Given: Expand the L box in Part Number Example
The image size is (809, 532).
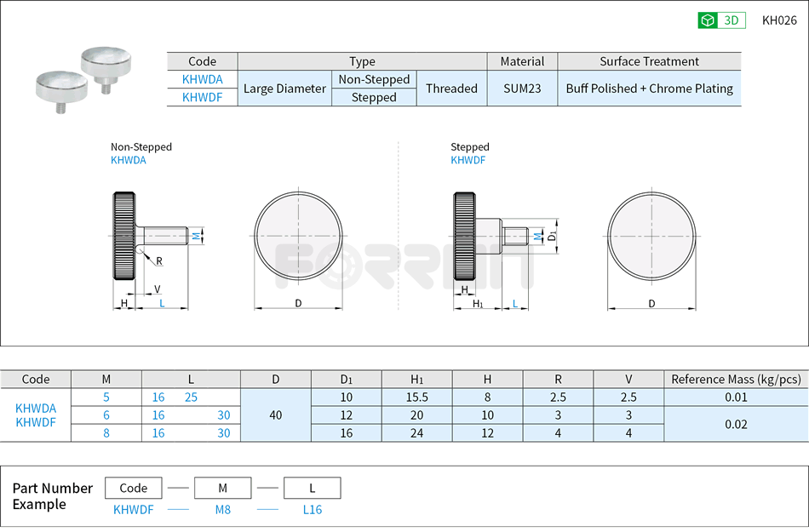Looking at the screenshot, I should click(x=312, y=488).
